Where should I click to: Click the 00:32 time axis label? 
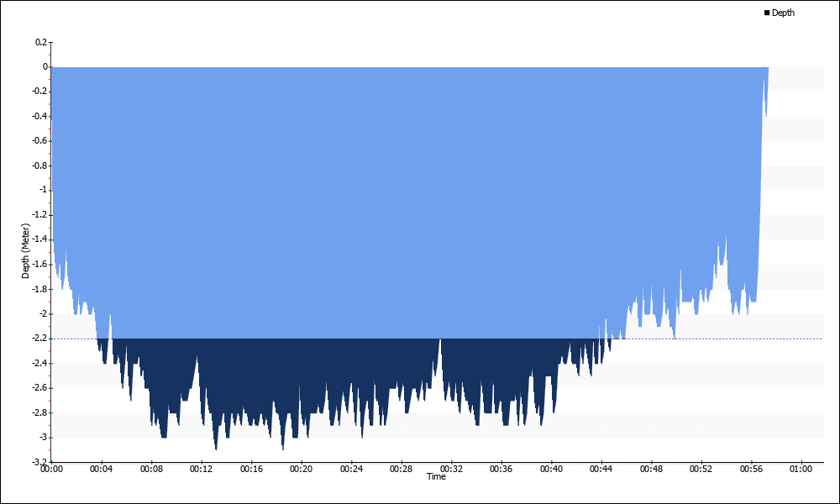tap(451, 470)
